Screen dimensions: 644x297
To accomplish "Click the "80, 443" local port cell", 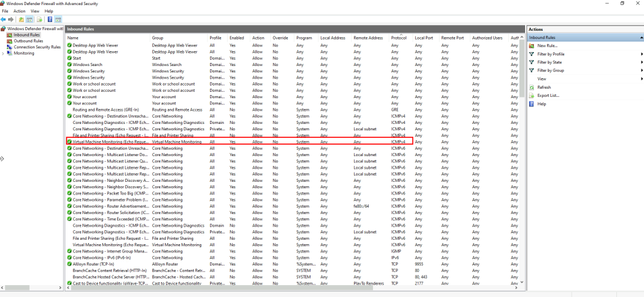I will (421, 277).
